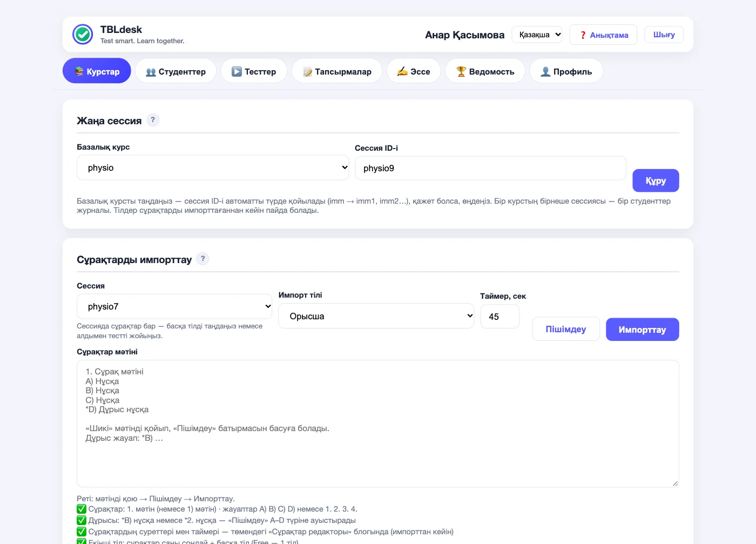Image resolution: width=756 pixels, height=544 pixels.
Task: Click the Пішімдеу format button
Action: click(566, 329)
